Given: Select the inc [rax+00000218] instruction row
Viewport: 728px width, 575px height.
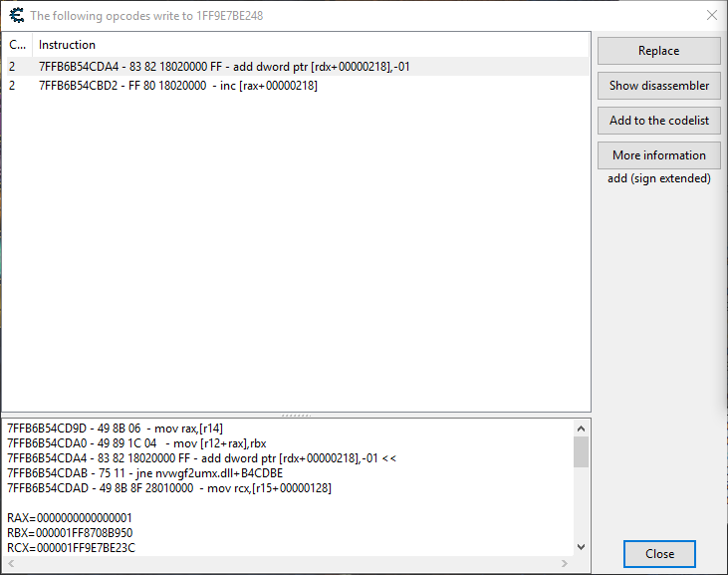Looking at the screenshot, I should 298,86.
